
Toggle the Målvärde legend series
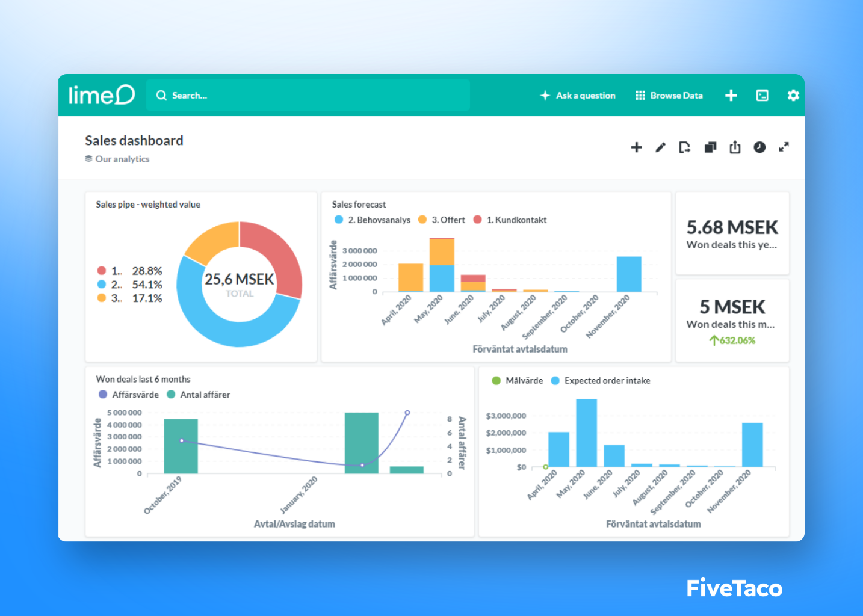(x=518, y=381)
